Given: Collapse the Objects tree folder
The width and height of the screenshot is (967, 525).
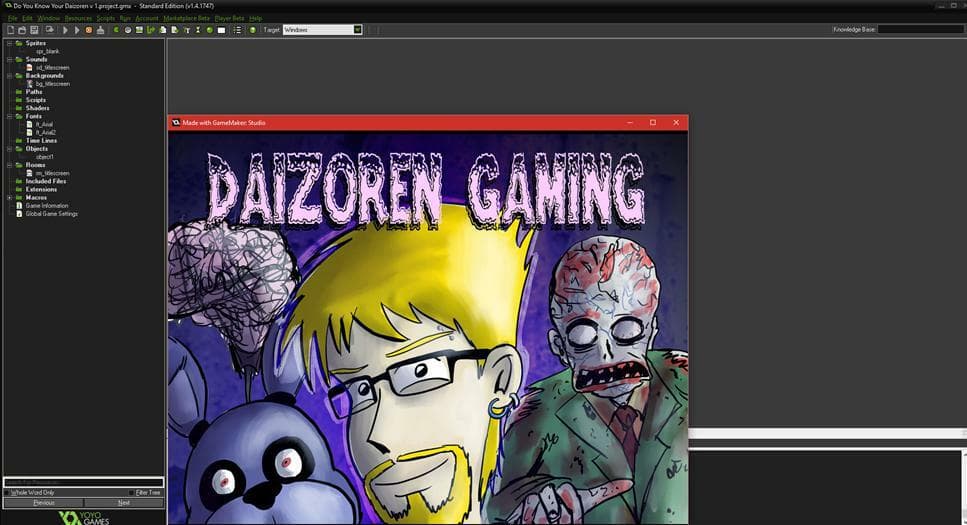Looking at the screenshot, I should tap(9, 149).
